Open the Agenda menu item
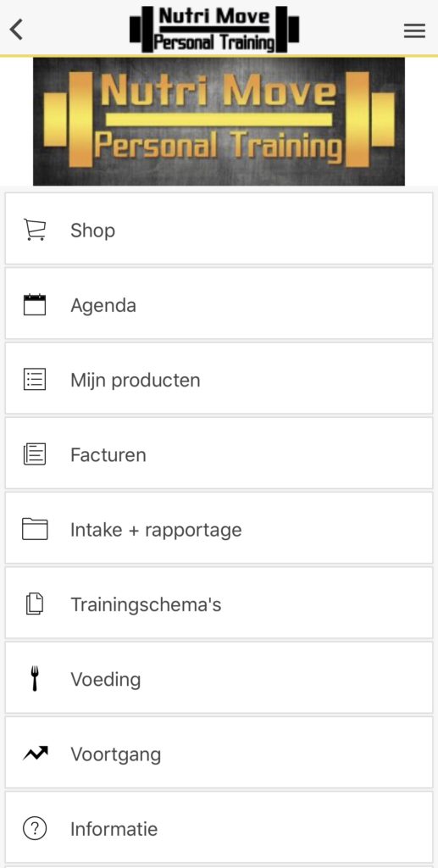The width and height of the screenshot is (438, 868). click(219, 303)
